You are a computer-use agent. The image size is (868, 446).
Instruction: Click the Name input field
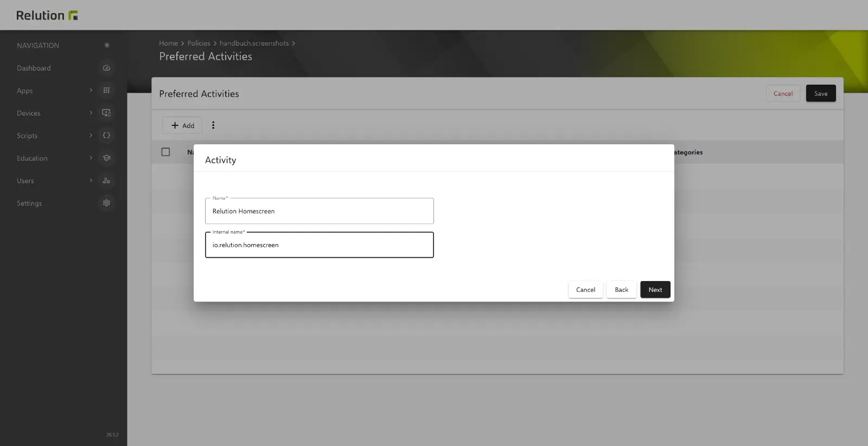pos(320,211)
